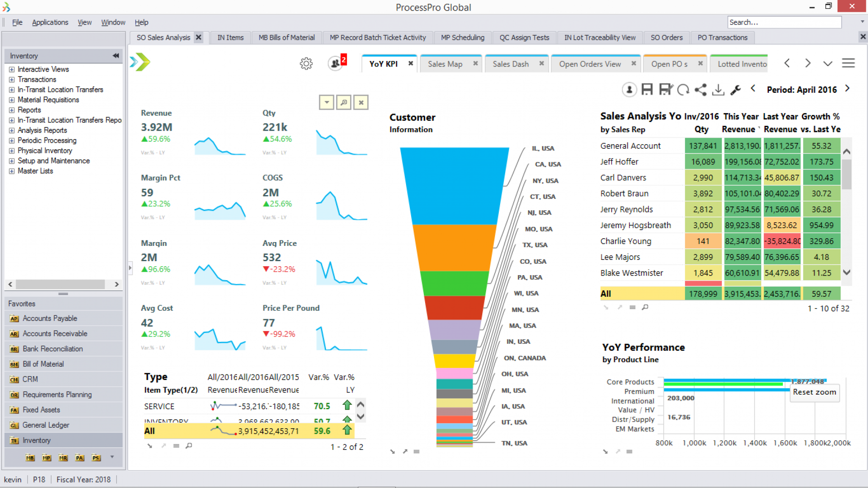Refresh the dashboard data
This screenshot has width=868, height=488.
[682, 90]
